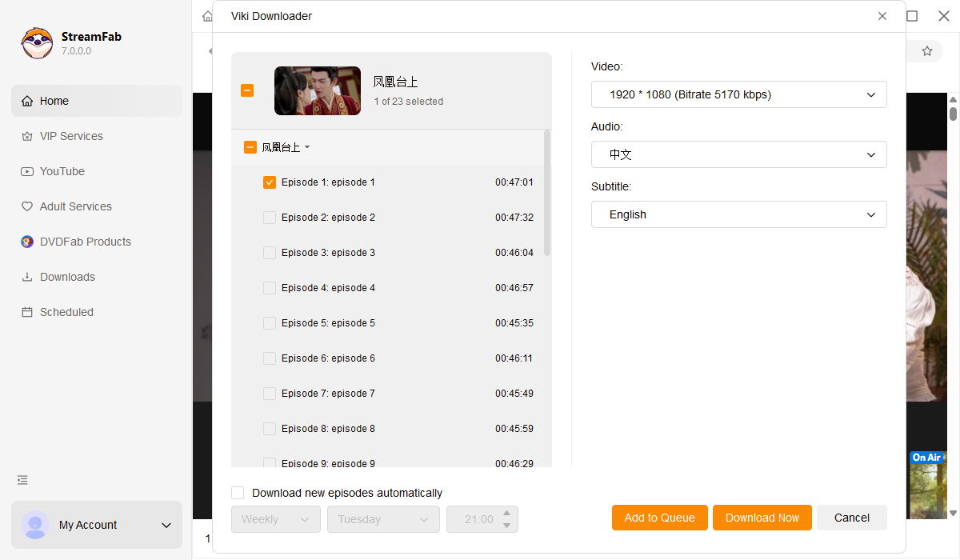Click the 凤凰台上 series thumbnail
The image size is (960, 560).
tap(318, 90)
